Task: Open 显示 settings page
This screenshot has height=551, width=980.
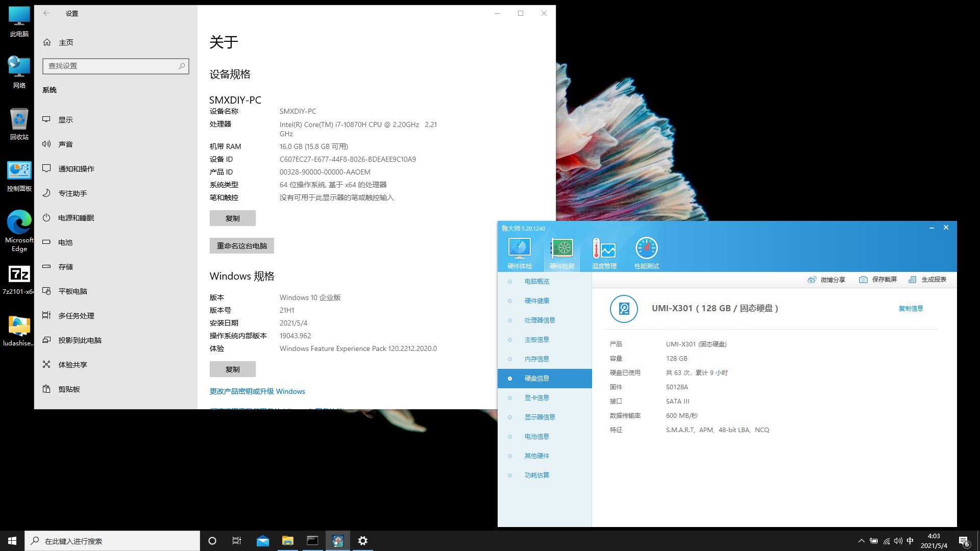Action: coord(116,120)
